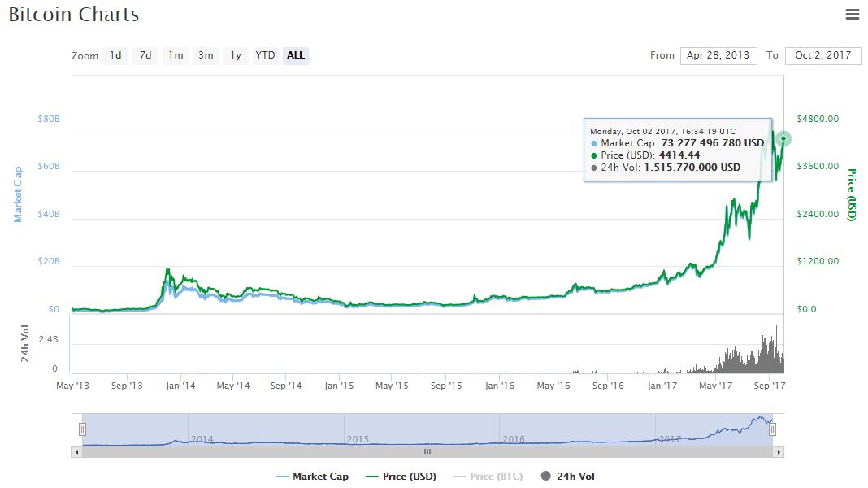
Task: Grab the left navigator range handle
Action: click(x=82, y=429)
